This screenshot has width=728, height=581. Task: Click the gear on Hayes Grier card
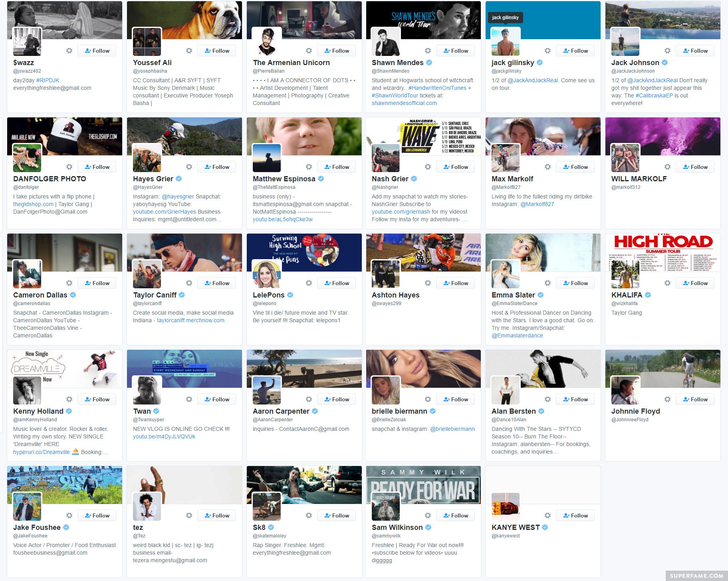tap(189, 167)
